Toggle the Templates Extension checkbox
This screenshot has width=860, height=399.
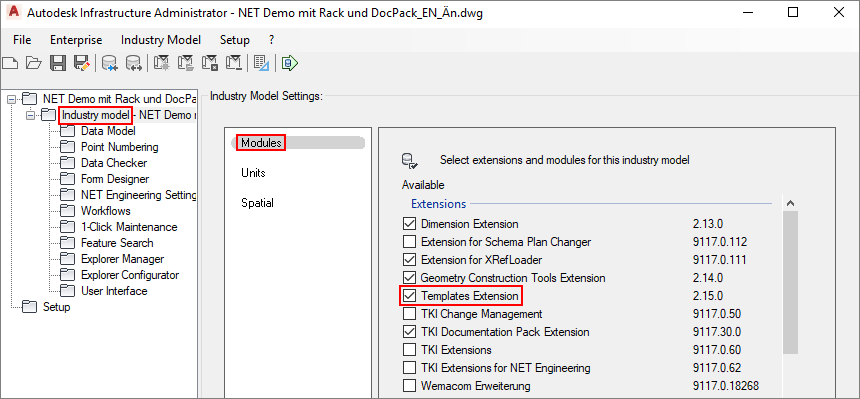click(409, 296)
